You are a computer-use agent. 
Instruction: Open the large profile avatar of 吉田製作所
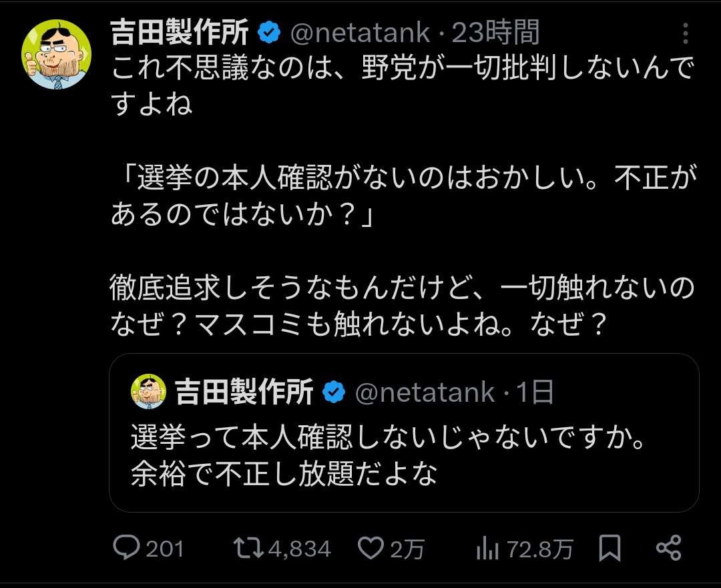point(56,54)
